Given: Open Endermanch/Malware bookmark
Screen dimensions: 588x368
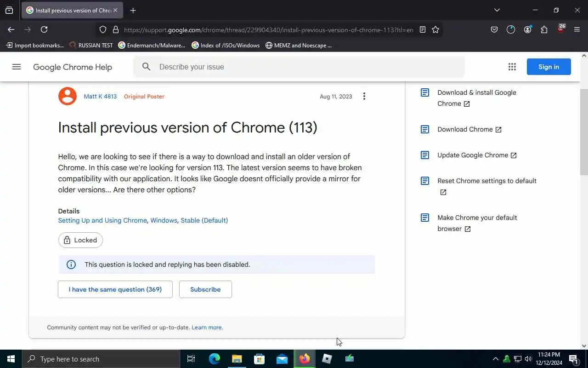Looking at the screenshot, I should click(x=152, y=45).
